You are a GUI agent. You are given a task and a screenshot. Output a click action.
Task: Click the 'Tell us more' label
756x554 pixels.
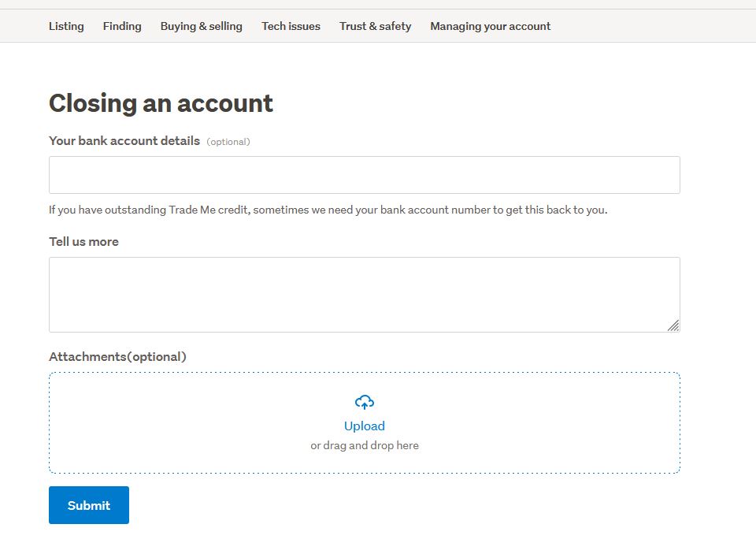coord(83,242)
